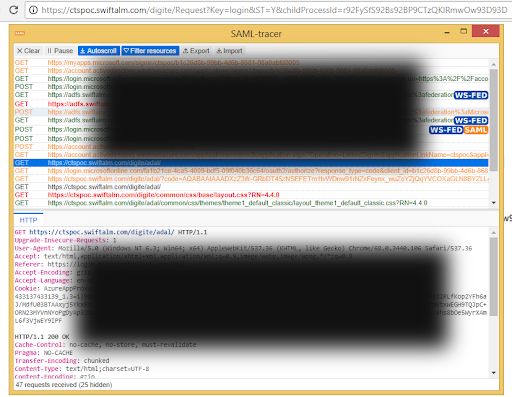This screenshot has height=397, width=512.
Task: Click the User-Agent header line
Action: point(243,248)
